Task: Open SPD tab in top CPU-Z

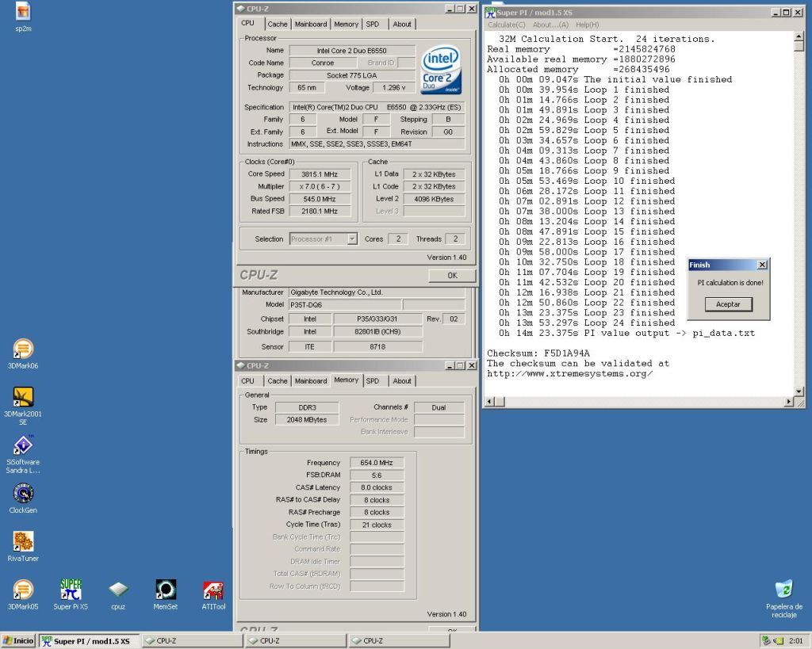Action: coord(373,25)
